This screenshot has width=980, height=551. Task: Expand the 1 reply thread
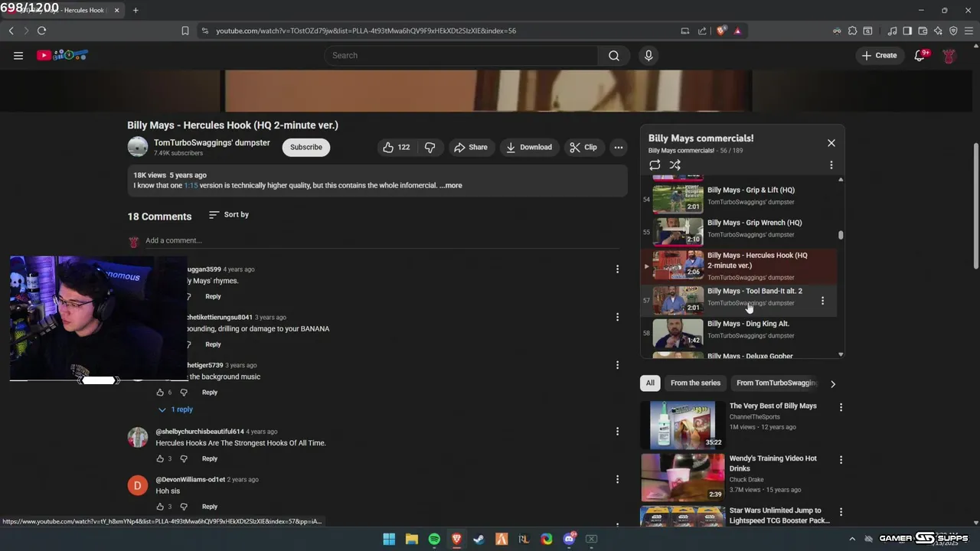175,409
